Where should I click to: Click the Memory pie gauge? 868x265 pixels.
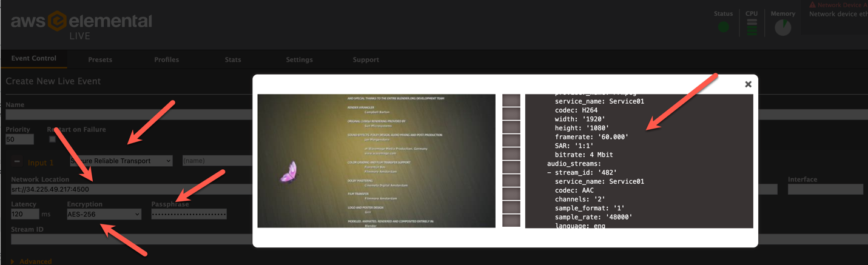tap(782, 27)
